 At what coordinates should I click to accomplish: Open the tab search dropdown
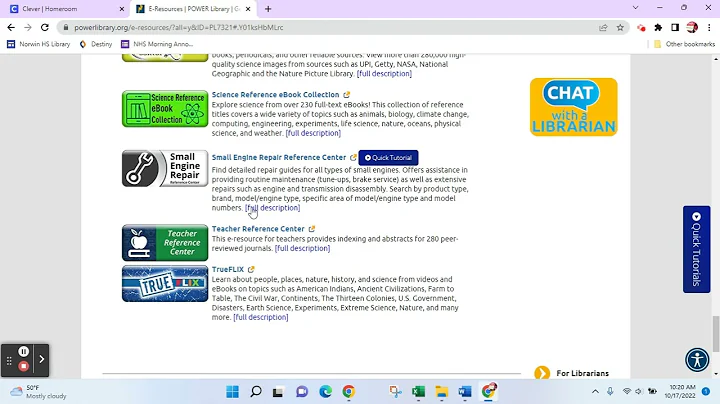[x=636, y=8]
